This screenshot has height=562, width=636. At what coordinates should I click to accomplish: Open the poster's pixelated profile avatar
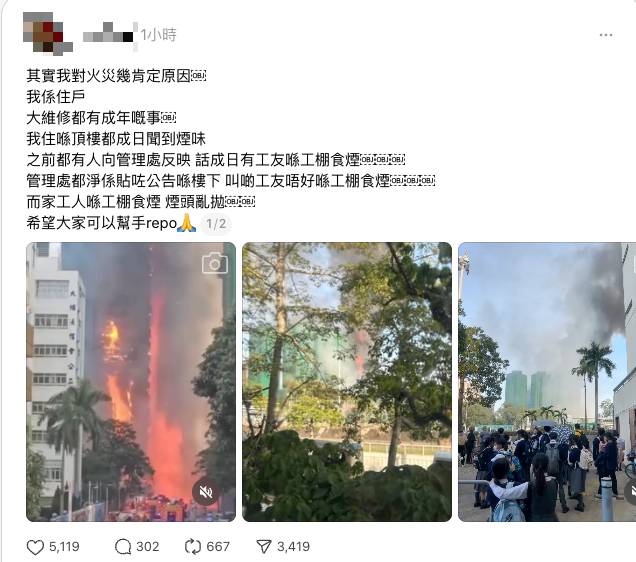point(48,32)
